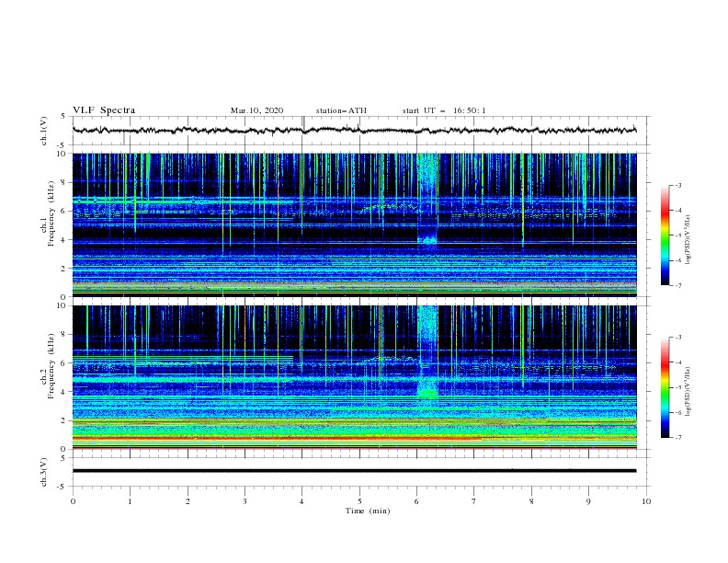Click time axis tick label "0"
This screenshot has height=563, width=728.
click(x=73, y=501)
